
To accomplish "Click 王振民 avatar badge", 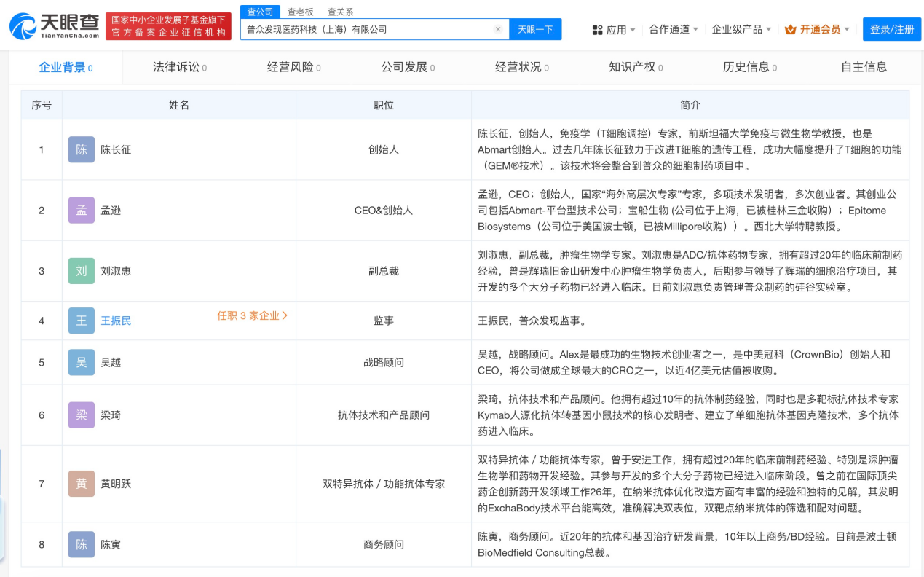I will coord(82,321).
